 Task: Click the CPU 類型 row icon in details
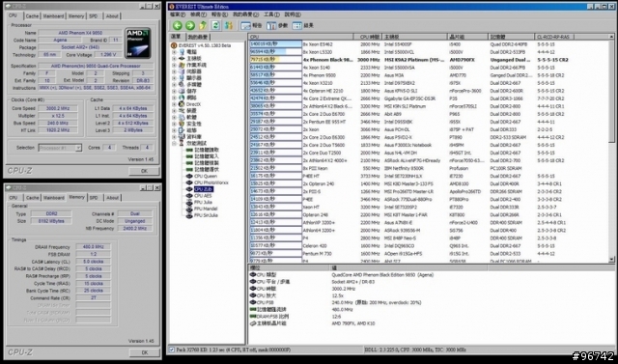tap(253, 274)
